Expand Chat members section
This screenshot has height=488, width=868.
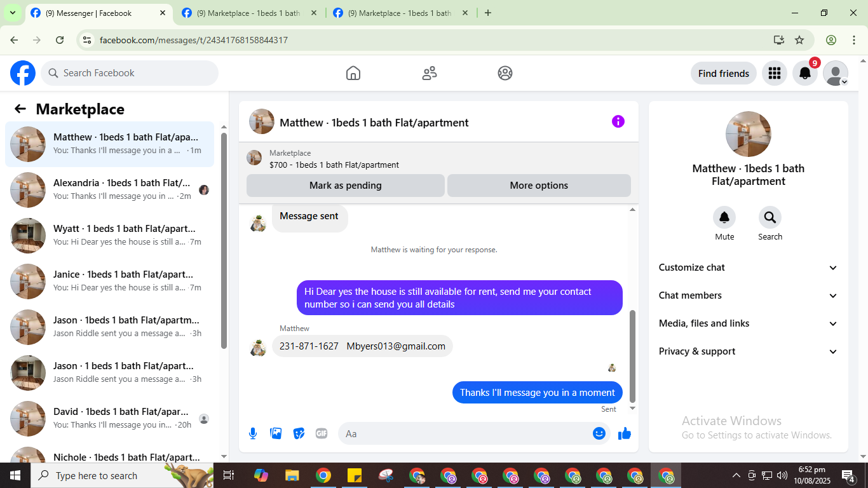click(x=748, y=295)
